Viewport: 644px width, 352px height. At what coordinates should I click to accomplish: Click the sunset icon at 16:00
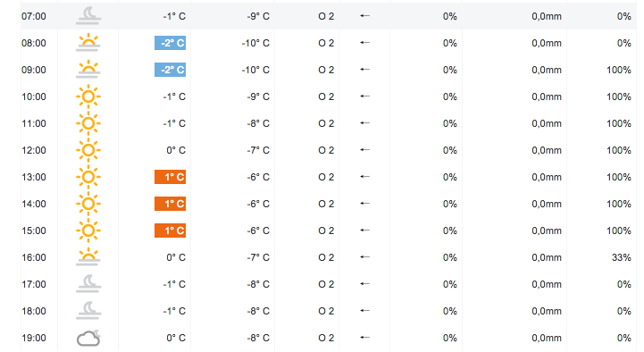(88, 257)
